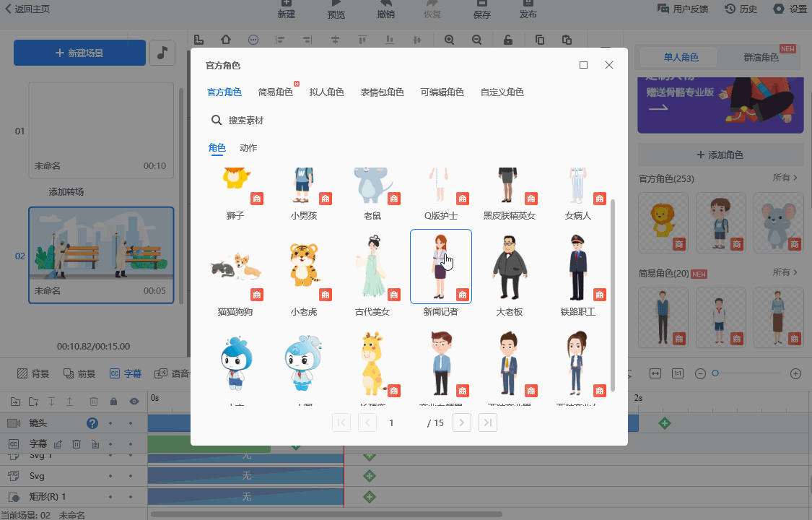The image size is (812, 520).
Task: Toggle the eye visibility icon in the timeline header
Action: 134,401
